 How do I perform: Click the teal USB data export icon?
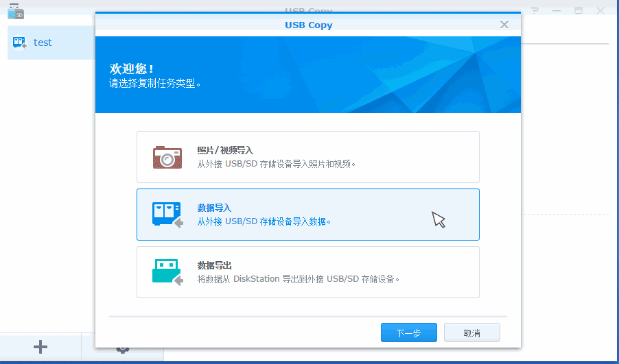[167, 272]
